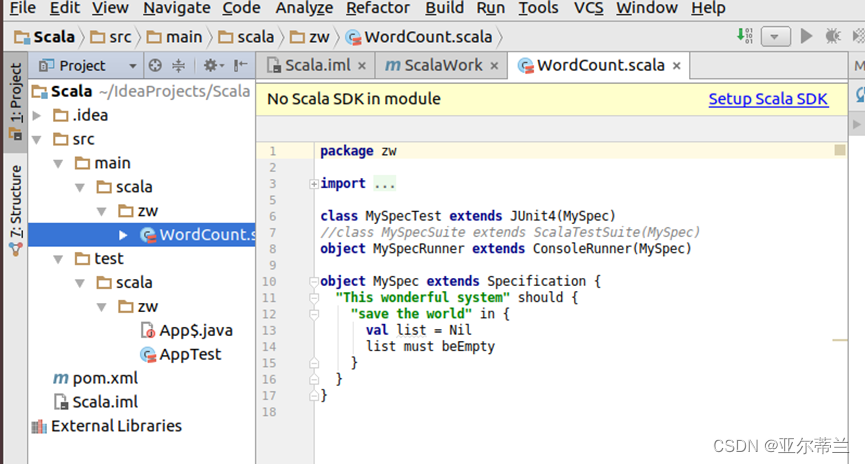Toggle the 7: Structure side tool window
The image size is (865, 464).
(15, 210)
